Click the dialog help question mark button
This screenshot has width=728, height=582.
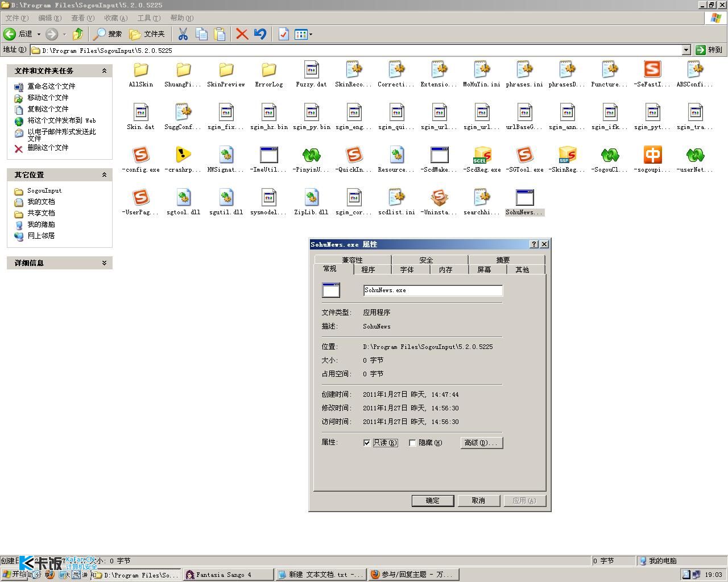[x=533, y=244]
